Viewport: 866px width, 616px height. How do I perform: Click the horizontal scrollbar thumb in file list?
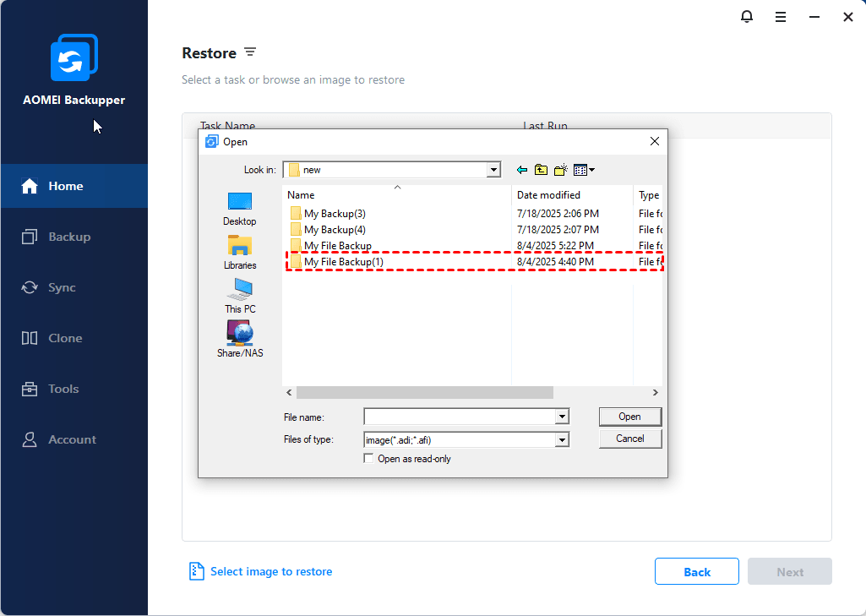click(425, 392)
